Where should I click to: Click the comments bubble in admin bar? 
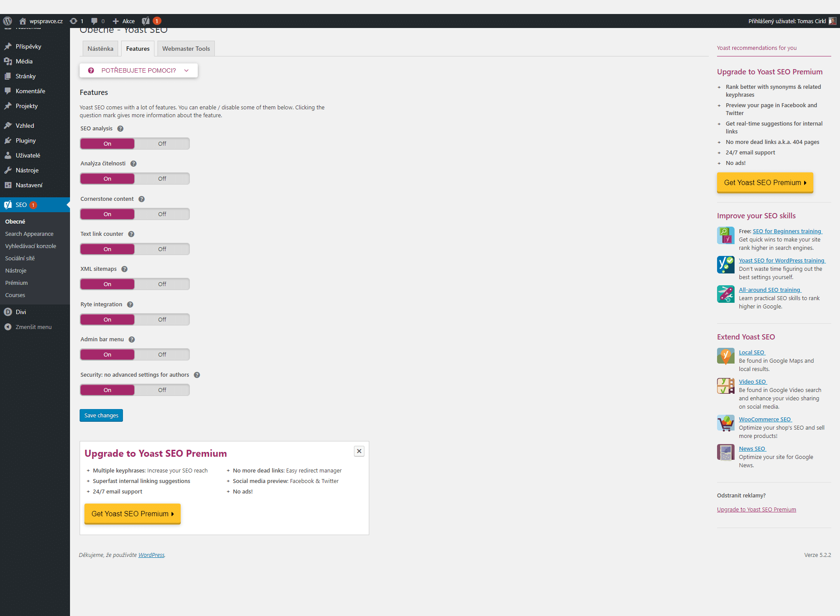pos(94,21)
